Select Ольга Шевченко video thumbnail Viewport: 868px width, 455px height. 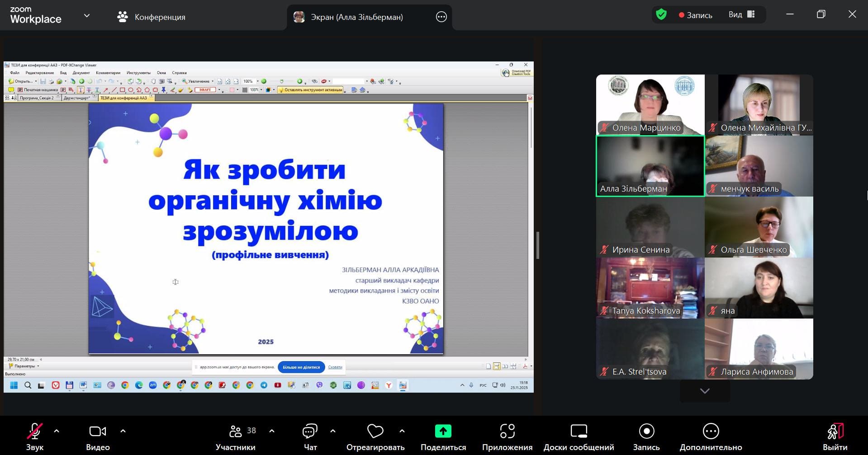(759, 227)
